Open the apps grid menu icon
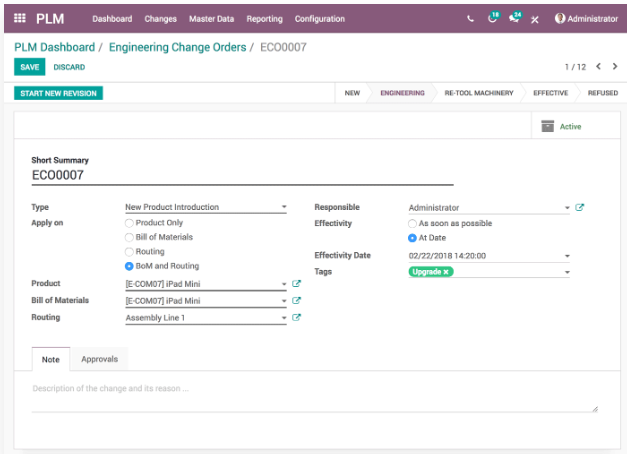 coord(20,18)
